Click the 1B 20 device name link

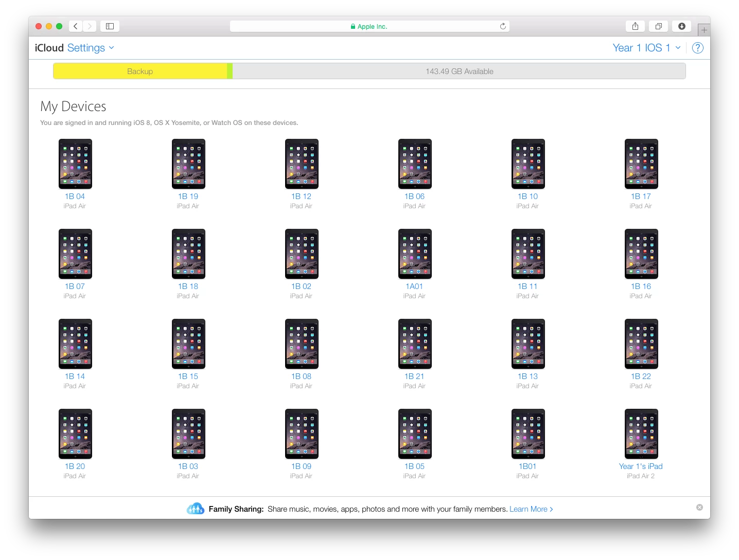[75, 466]
